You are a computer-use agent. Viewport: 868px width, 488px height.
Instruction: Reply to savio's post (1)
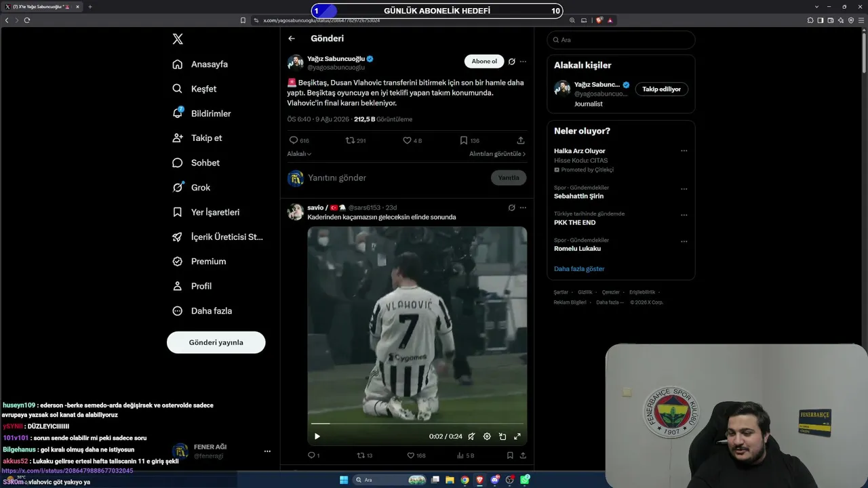pyautogui.click(x=314, y=455)
